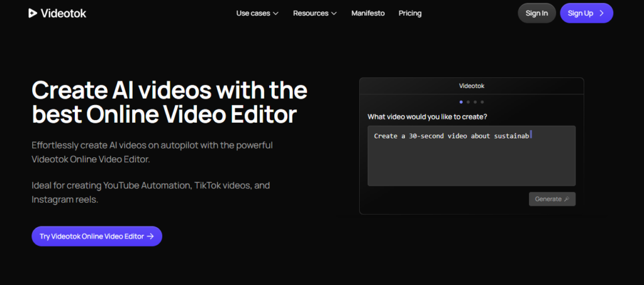
Task: Focus the video prompt text area
Action: 472,156
